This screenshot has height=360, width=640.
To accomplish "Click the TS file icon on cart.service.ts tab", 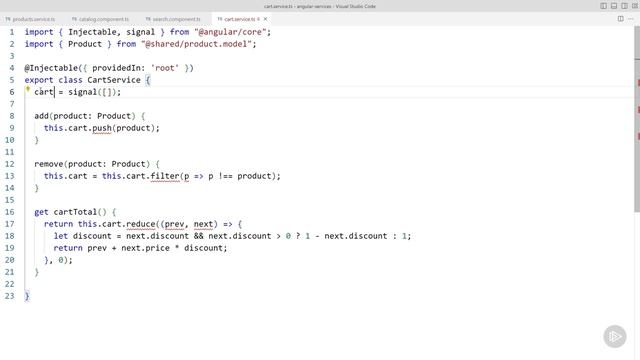I will (220, 19).
